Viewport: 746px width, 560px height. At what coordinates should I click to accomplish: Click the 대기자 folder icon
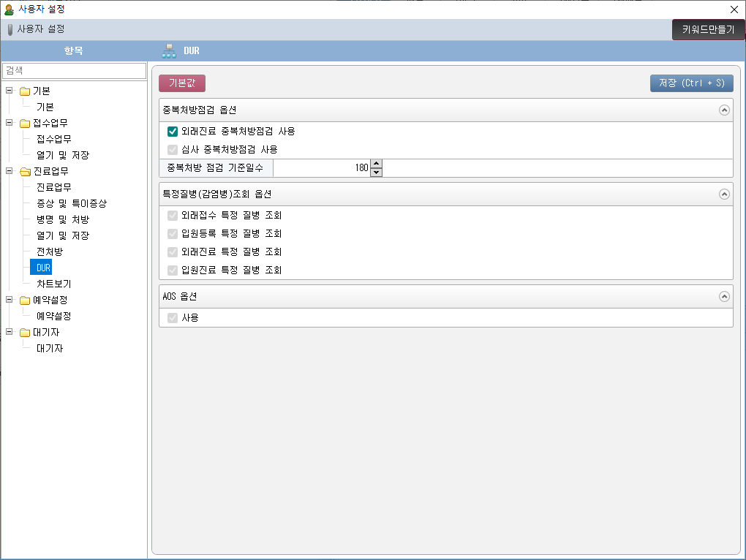click(x=25, y=333)
